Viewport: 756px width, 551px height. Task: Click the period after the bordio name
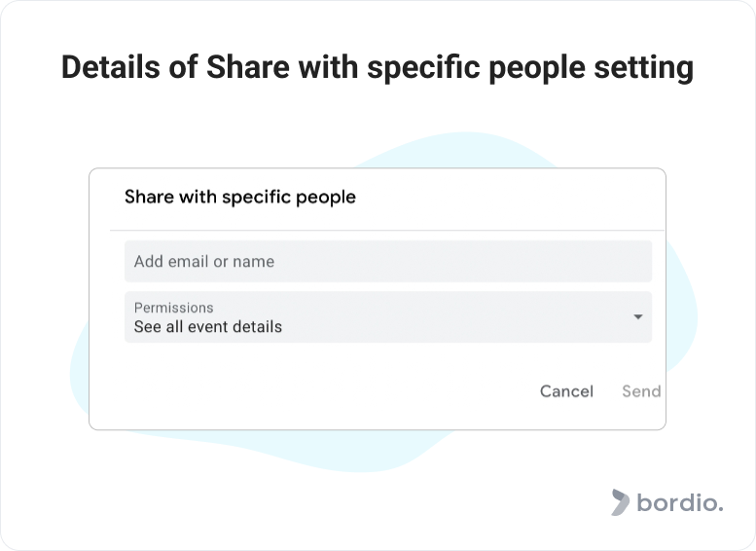coord(720,509)
